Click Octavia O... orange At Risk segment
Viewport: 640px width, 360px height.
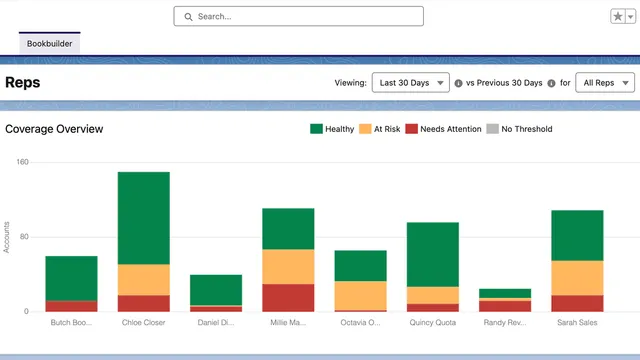tap(360, 296)
